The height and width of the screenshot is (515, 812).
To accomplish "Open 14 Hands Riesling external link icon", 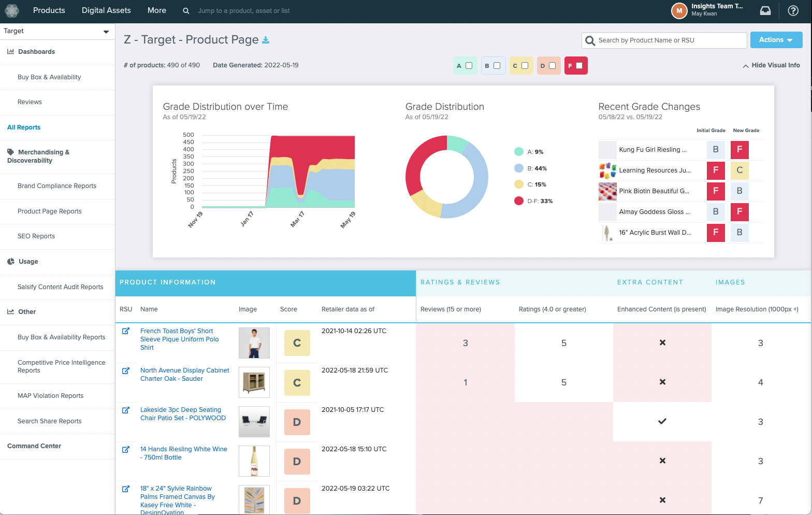I will [x=125, y=449].
